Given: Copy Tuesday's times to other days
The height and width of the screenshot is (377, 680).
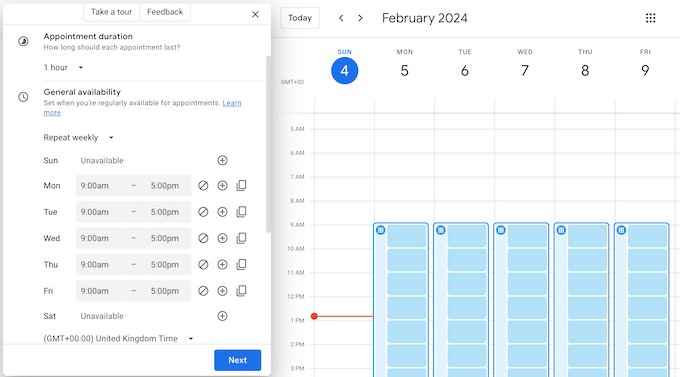Looking at the screenshot, I should (241, 212).
